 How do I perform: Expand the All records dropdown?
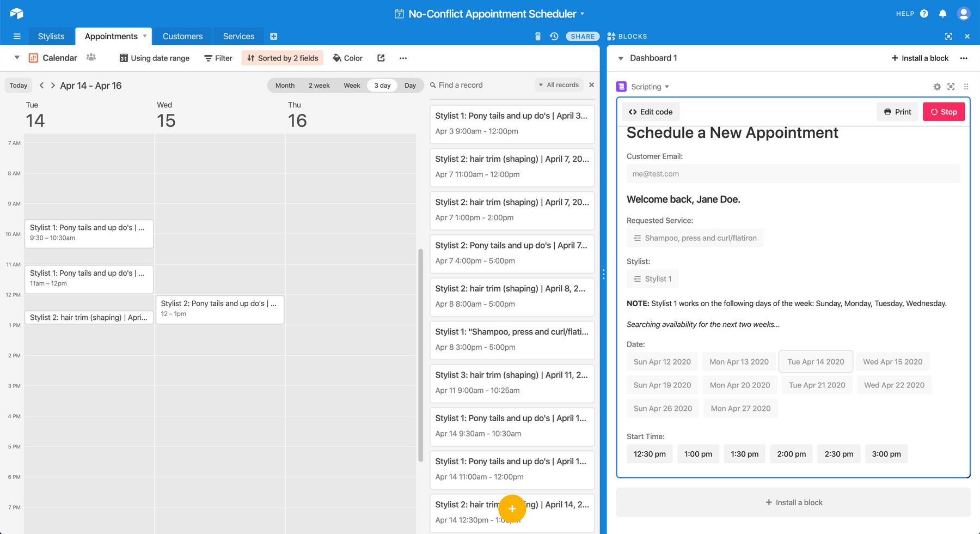(559, 85)
